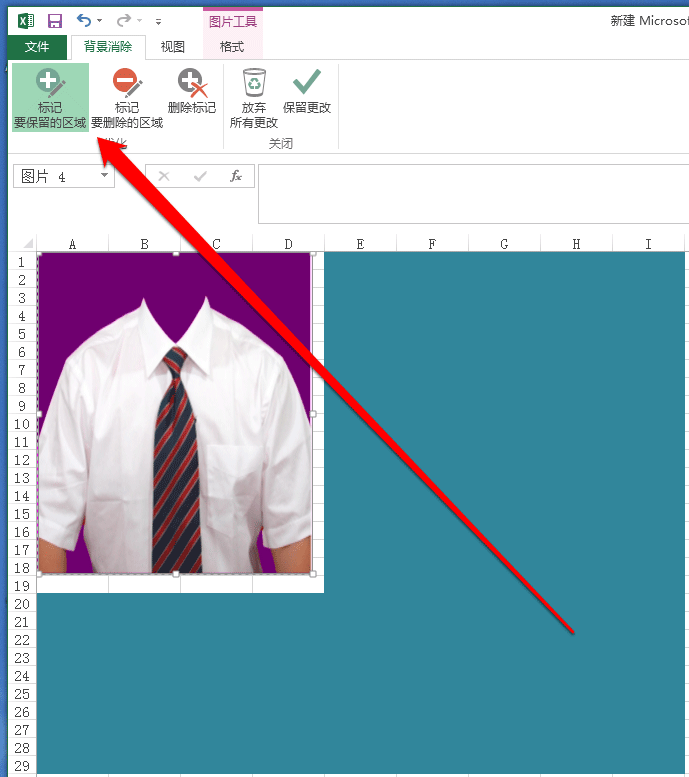The width and height of the screenshot is (689, 777).
Task: Click the Insert Function fx button
Action: click(235, 176)
